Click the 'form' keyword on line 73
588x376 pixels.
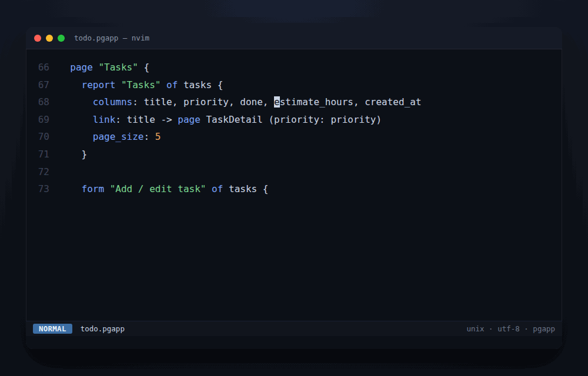pyautogui.click(x=93, y=189)
